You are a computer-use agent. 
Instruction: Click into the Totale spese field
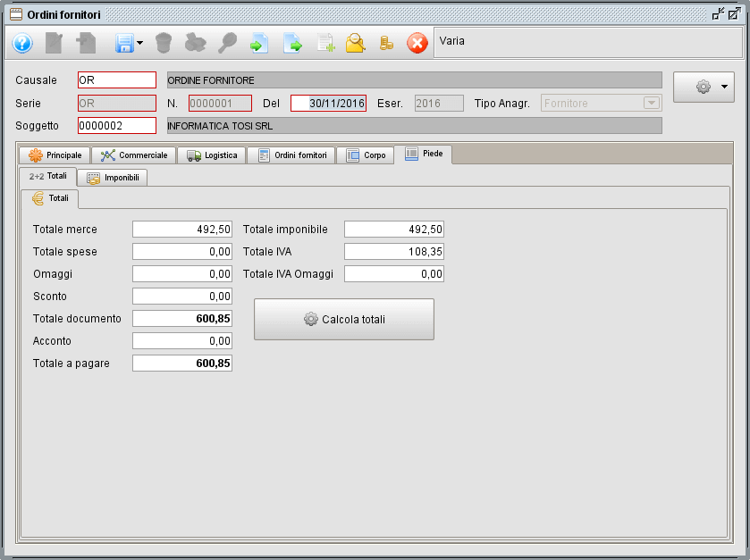click(x=182, y=252)
